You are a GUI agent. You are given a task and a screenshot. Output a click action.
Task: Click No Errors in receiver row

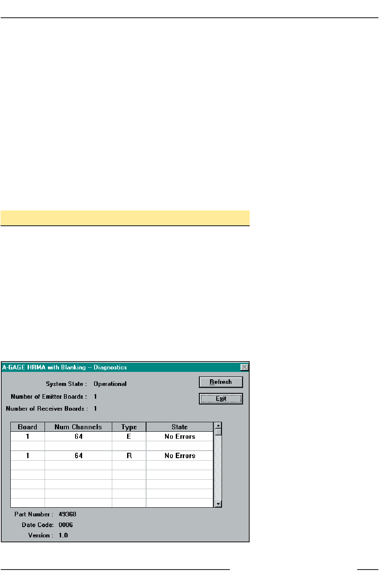pos(180,456)
